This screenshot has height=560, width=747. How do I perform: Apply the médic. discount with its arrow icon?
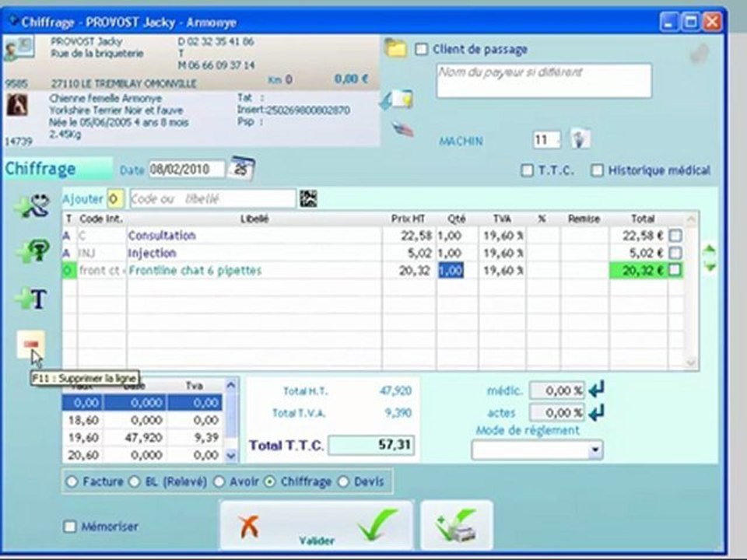597,390
